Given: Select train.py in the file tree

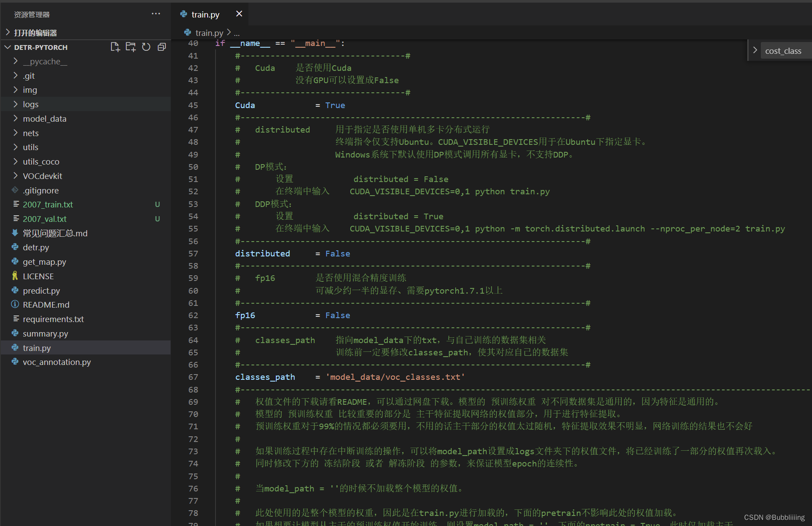Looking at the screenshot, I should 85,348.
